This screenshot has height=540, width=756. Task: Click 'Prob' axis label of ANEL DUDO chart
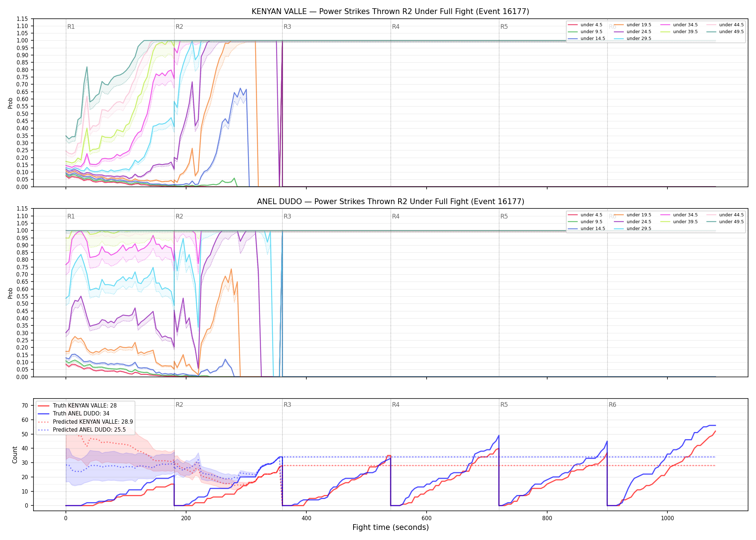pyautogui.click(x=10, y=293)
